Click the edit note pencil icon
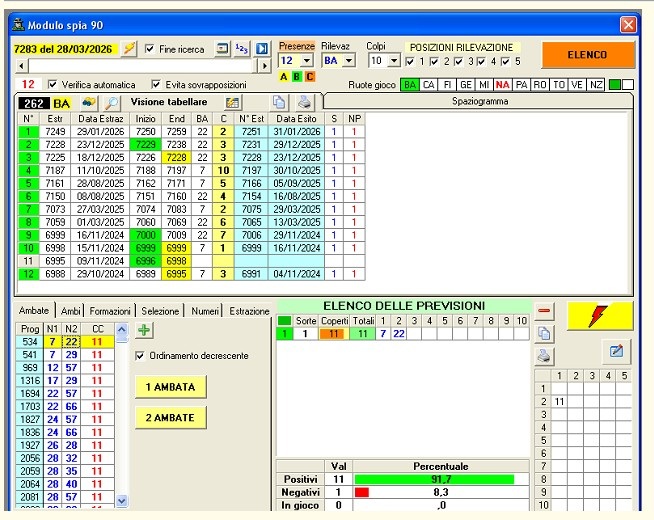This screenshot has height=520, width=654. (617, 350)
